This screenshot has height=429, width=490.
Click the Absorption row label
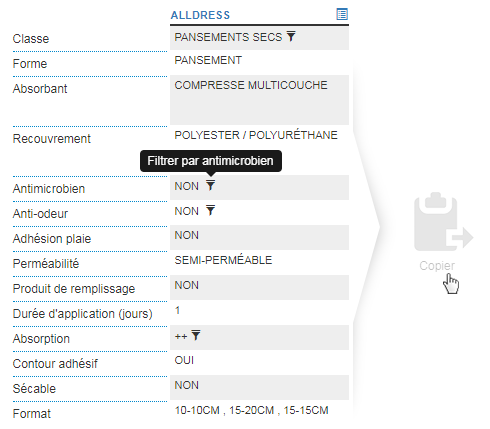click(41, 339)
